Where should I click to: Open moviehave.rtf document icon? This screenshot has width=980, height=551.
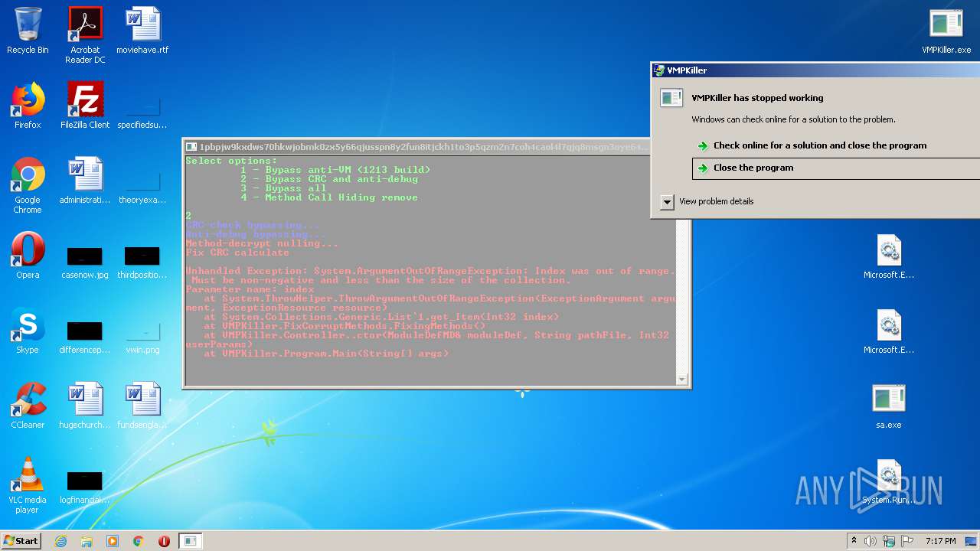[x=142, y=31]
